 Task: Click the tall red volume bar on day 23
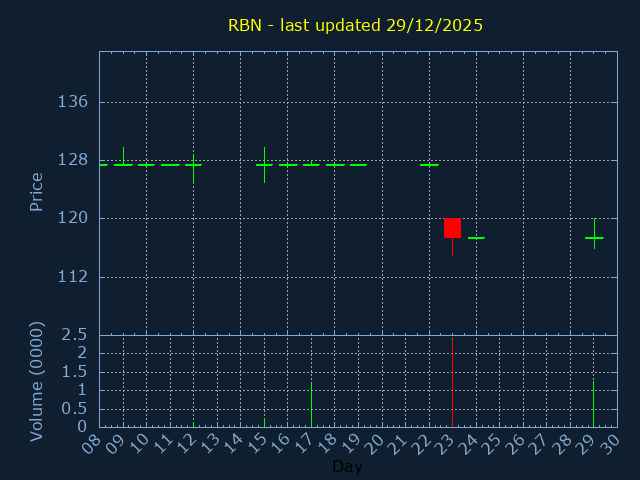click(452, 383)
